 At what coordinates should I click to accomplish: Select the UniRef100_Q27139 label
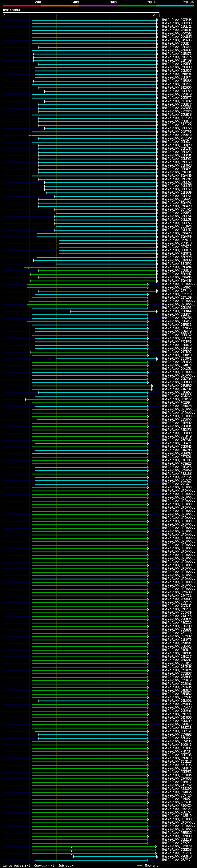click(176, 297)
